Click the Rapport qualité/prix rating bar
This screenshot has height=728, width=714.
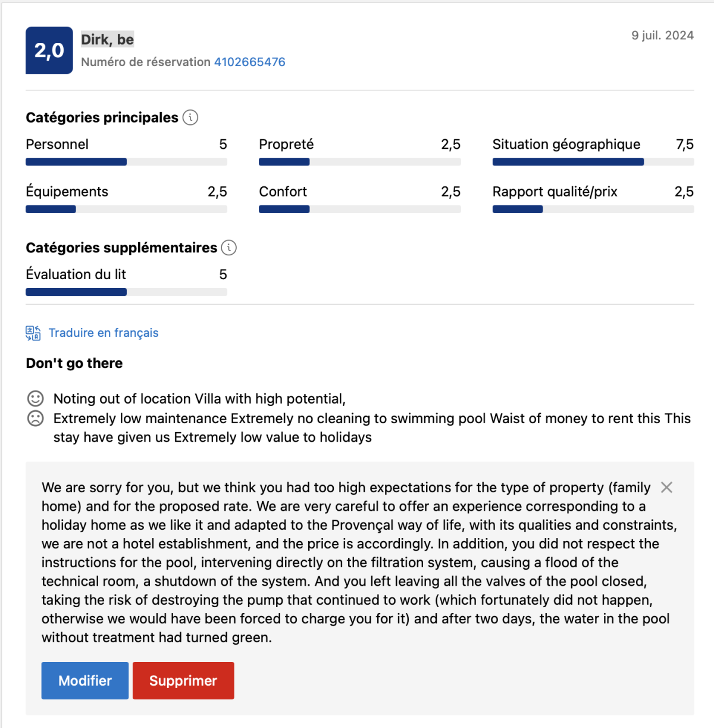point(593,209)
